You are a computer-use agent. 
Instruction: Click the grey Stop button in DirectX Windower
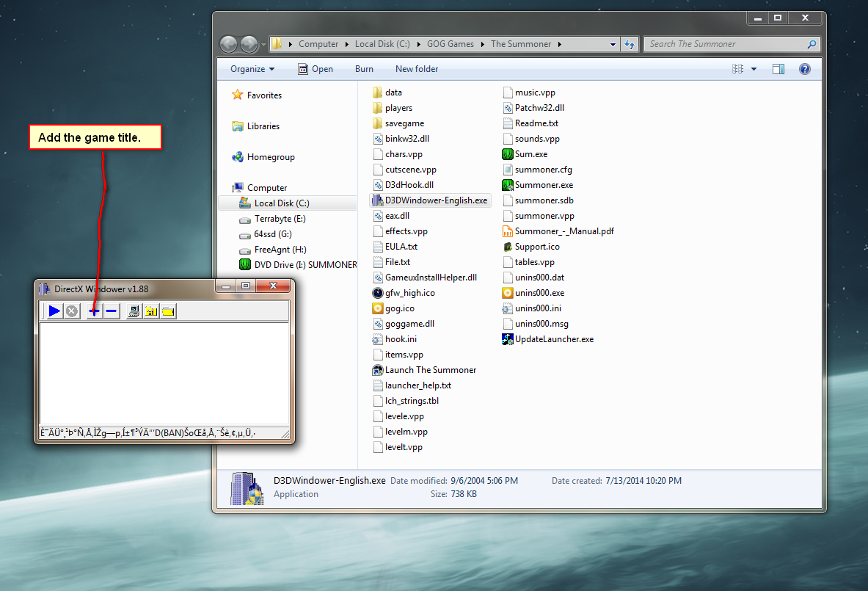pos(72,311)
